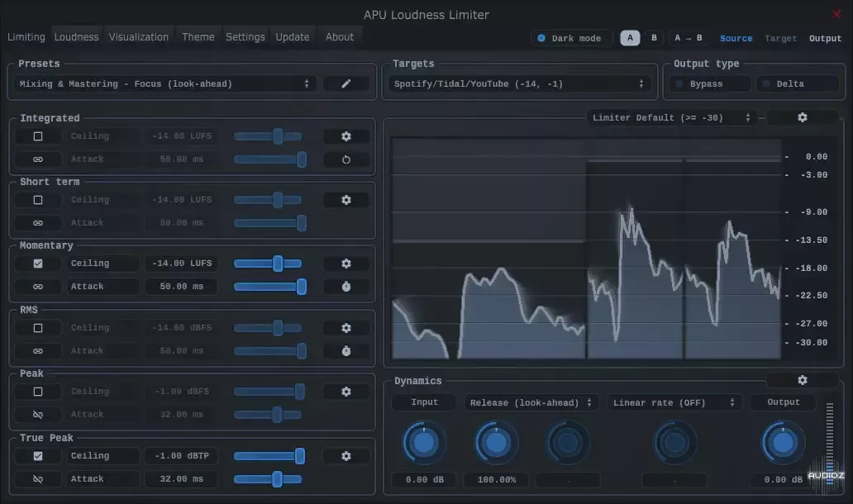Open the Visualization tab
Screen dimensions: 853x504
click(x=138, y=37)
